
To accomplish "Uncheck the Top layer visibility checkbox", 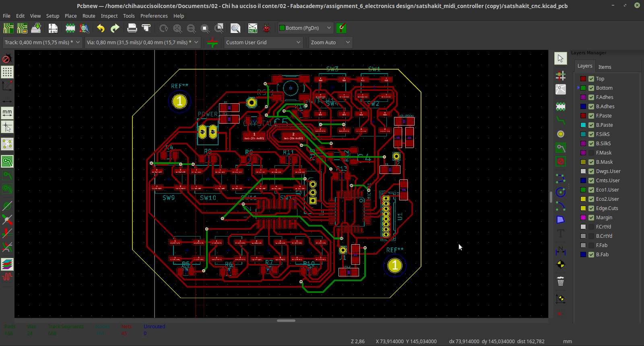I will [x=591, y=79].
